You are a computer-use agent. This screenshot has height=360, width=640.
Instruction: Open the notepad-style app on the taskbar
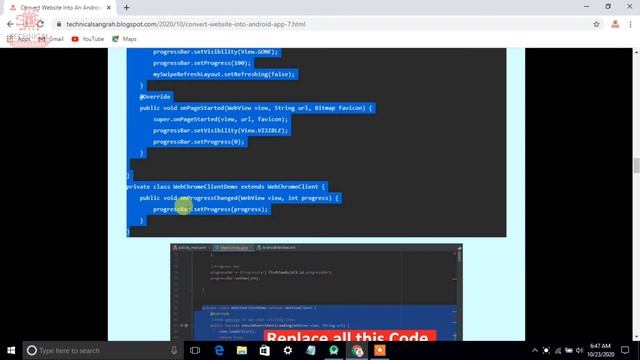pyautogui.click(x=311, y=350)
